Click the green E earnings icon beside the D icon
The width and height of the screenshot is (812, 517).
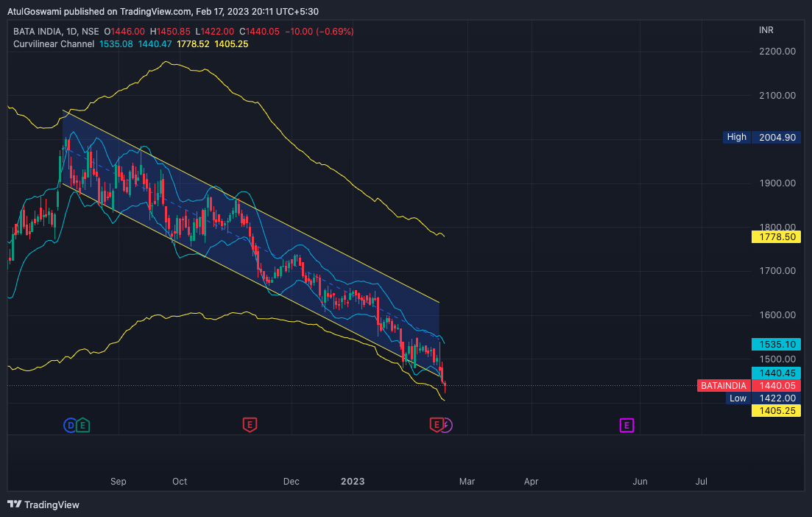83,426
